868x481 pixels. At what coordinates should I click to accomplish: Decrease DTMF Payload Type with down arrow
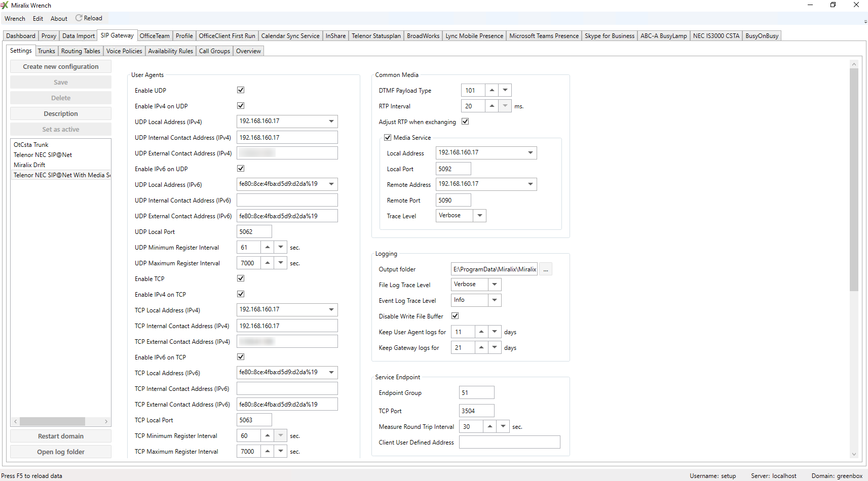[505, 91]
